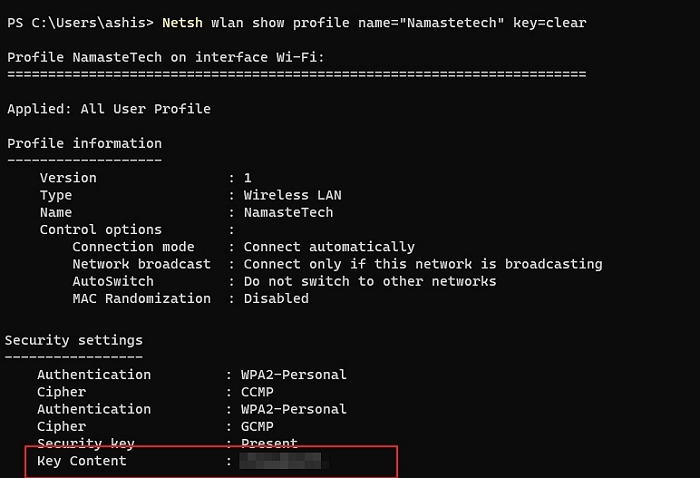Click the PowerShell prompt path text
This screenshot has width=700, height=478.
click(x=80, y=22)
